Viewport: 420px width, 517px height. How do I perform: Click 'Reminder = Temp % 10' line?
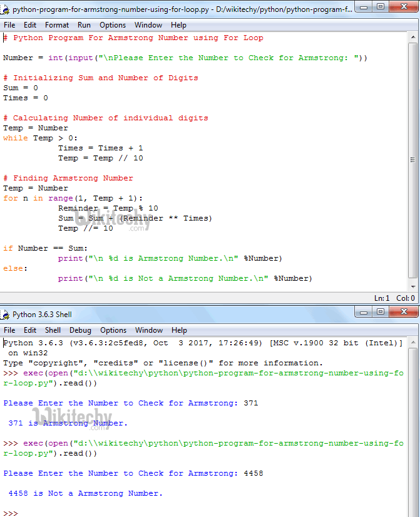click(108, 209)
